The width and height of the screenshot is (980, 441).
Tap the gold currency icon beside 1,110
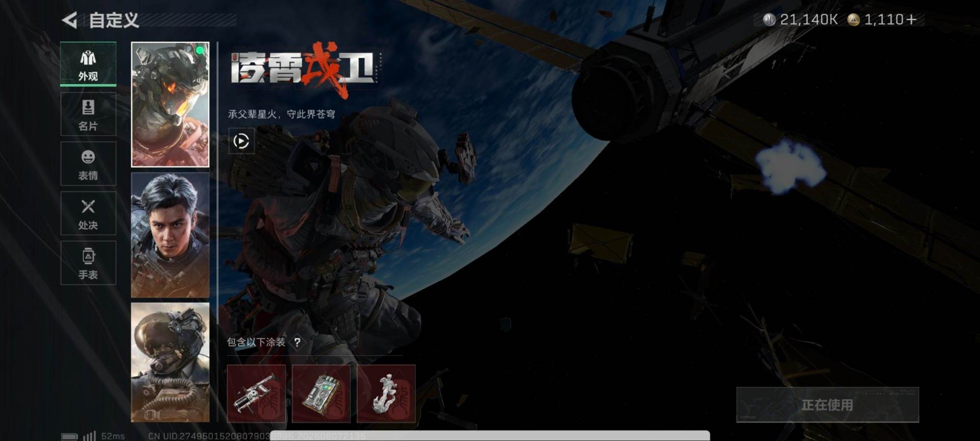coord(853,19)
